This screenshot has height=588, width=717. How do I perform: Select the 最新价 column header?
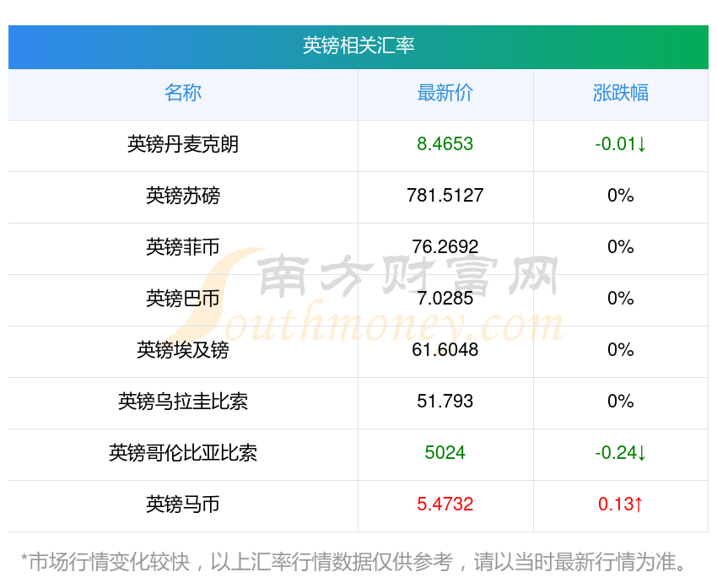coord(445,93)
